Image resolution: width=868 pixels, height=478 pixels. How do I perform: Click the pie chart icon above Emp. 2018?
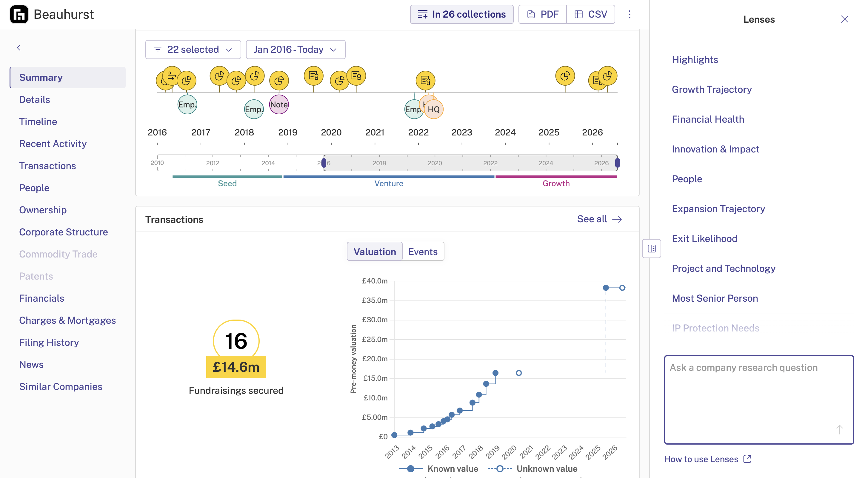(255, 76)
